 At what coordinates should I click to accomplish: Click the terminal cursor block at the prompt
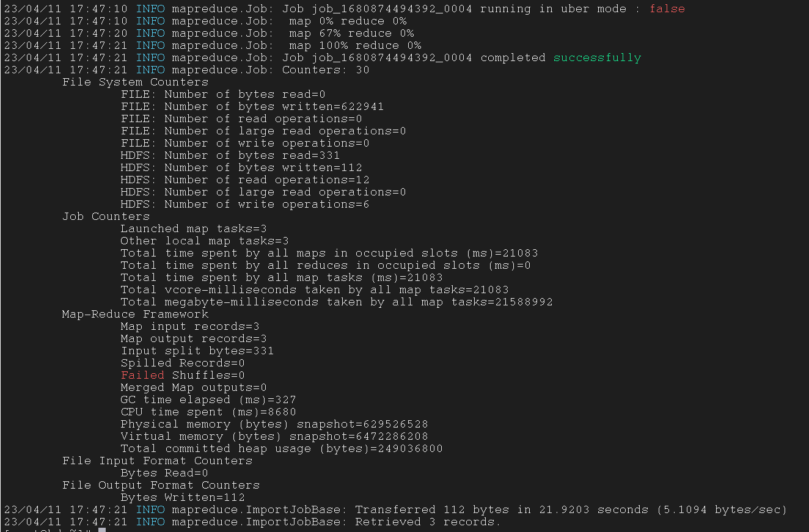(102, 530)
